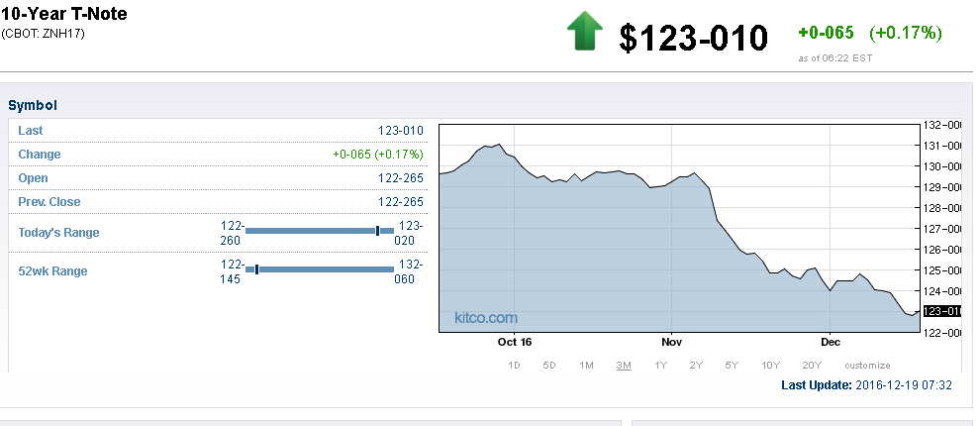Open the customize chart link
Screen dimensions: 980x426
point(867,366)
